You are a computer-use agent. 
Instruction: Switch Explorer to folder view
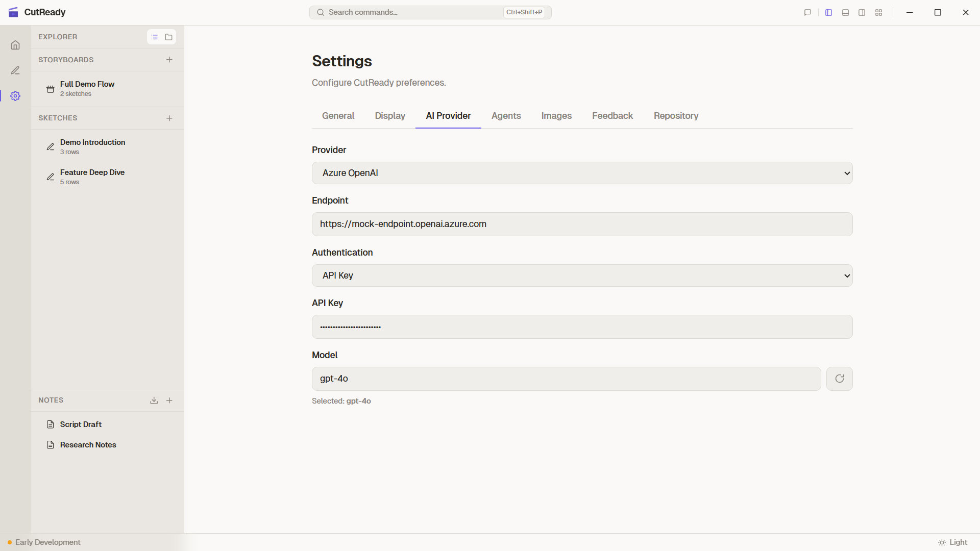point(168,37)
